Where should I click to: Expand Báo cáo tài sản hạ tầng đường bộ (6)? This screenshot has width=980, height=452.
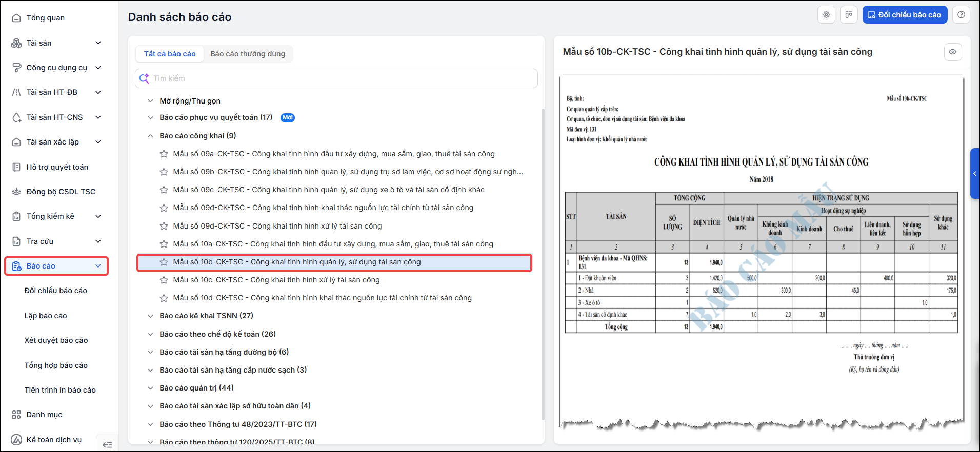150,352
